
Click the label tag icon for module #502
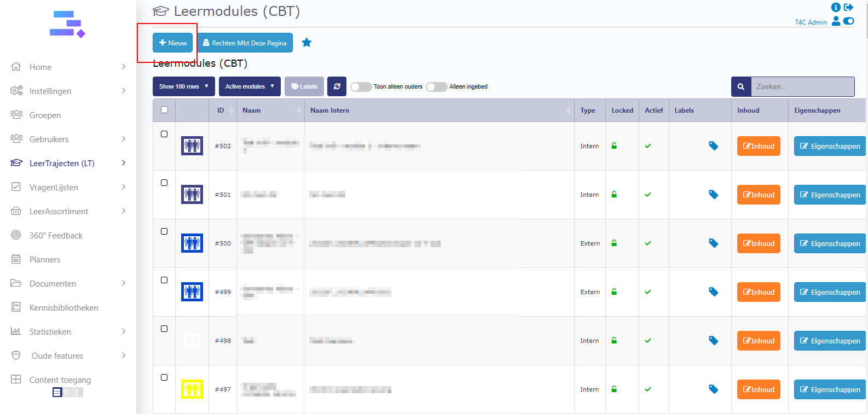point(713,146)
